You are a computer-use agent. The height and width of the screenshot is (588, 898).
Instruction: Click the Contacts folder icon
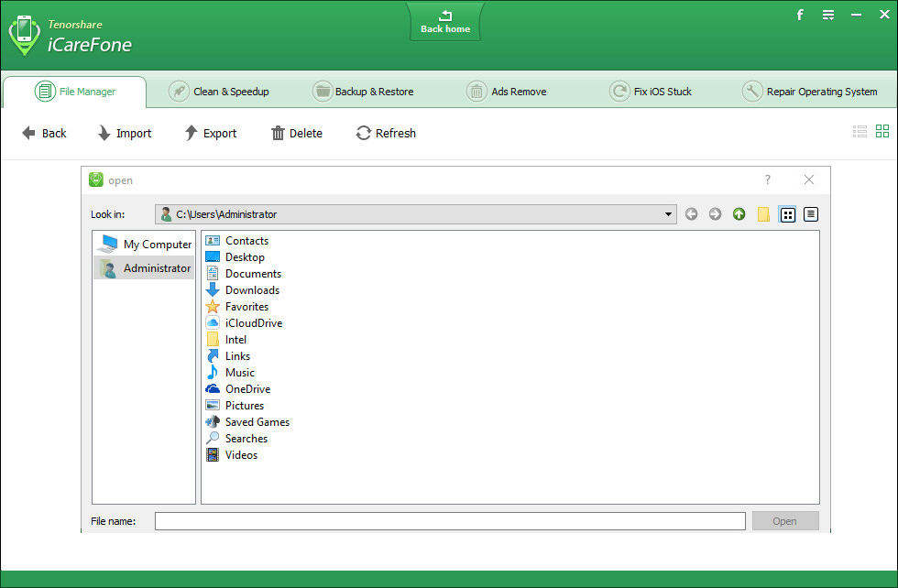[x=213, y=241]
